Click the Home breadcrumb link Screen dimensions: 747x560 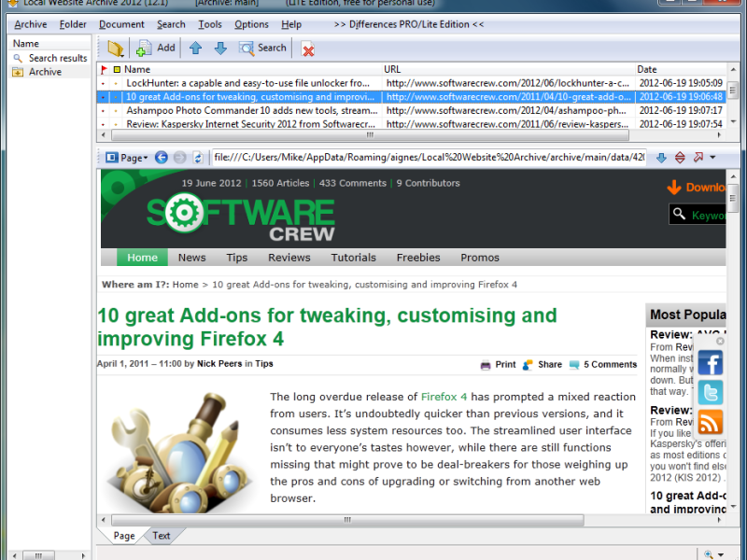click(x=185, y=285)
